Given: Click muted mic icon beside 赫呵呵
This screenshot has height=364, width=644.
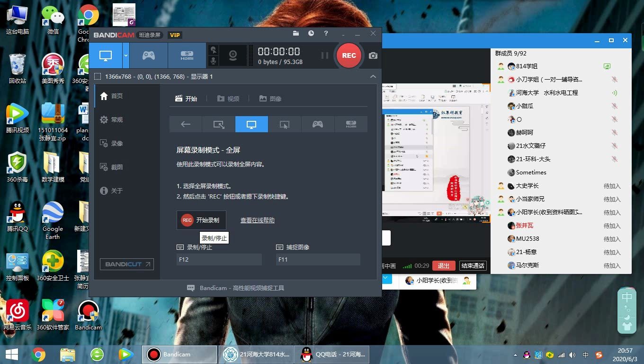Looking at the screenshot, I should tap(615, 133).
